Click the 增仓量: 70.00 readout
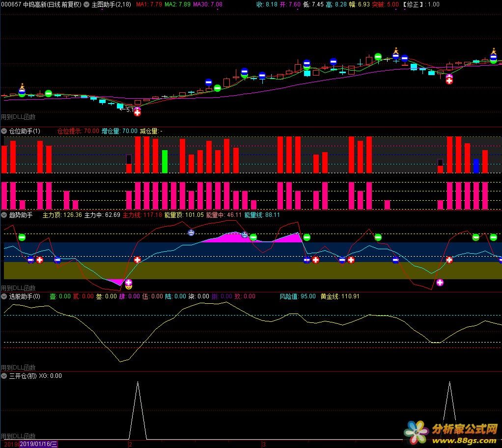The image size is (502, 448). point(119,131)
